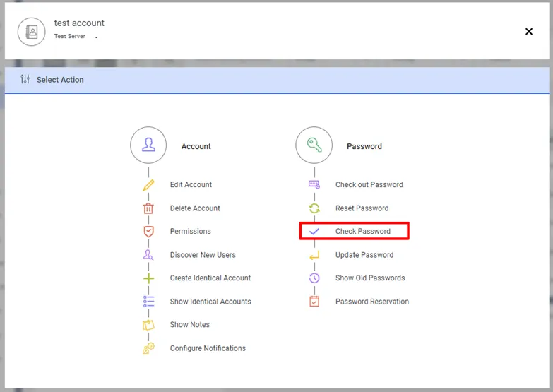Click the sliders icon next to Select Action
This screenshot has height=392, width=553.
click(25, 79)
